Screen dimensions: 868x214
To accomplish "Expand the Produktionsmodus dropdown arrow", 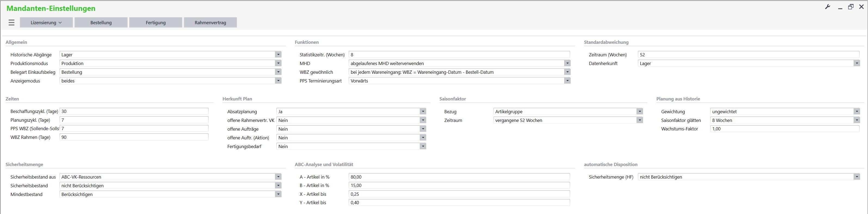I will click(x=278, y=63).
